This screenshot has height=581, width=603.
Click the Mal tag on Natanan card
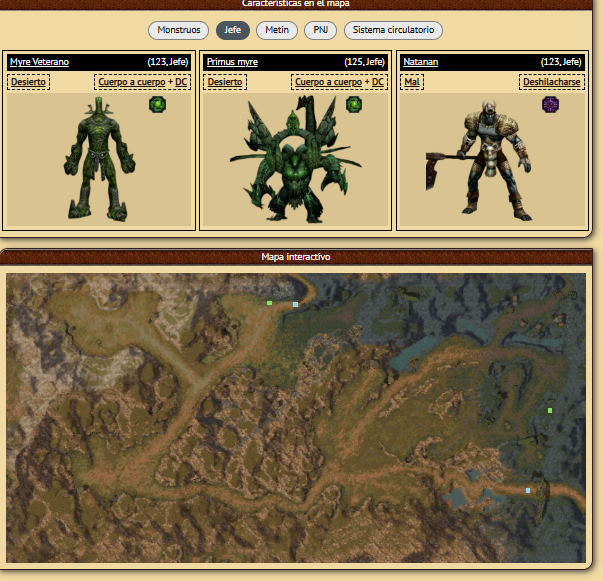coord(412,82)
